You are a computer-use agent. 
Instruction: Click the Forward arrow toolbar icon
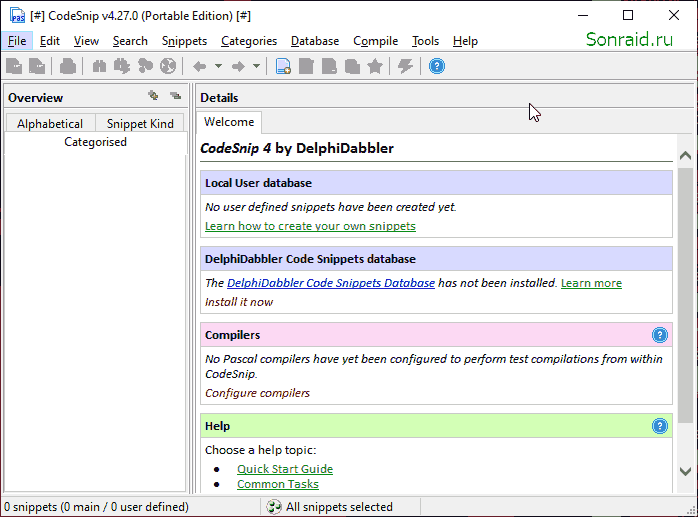coord(238,66)
